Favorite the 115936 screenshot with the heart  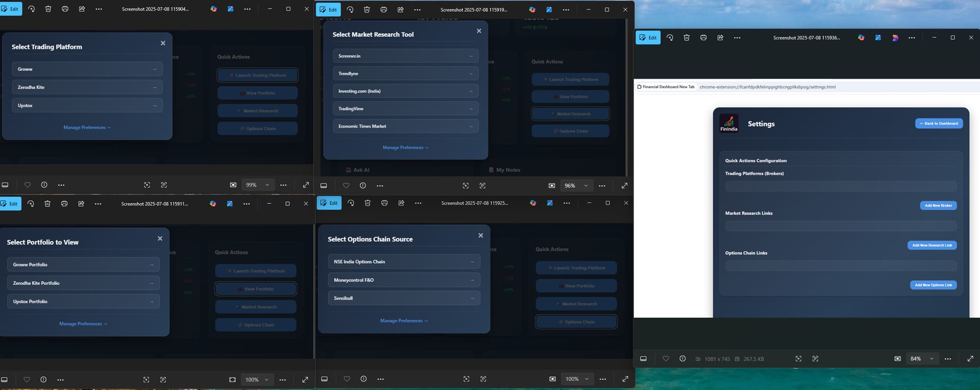coord(666,359)
